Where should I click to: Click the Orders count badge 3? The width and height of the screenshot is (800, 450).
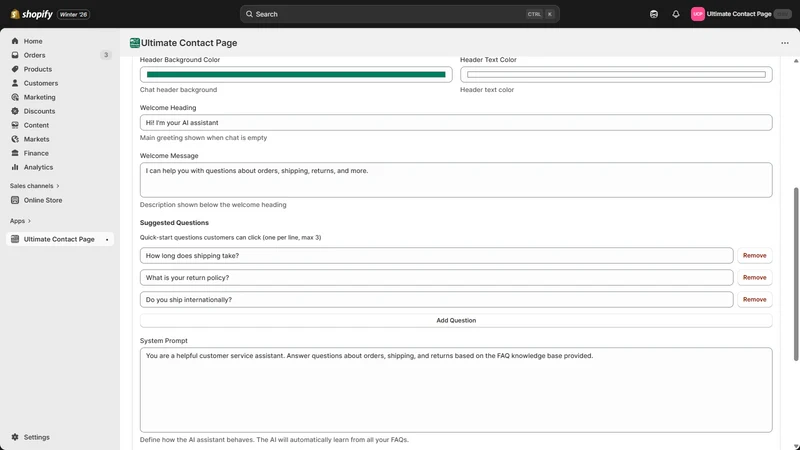(x=106, y=55)
